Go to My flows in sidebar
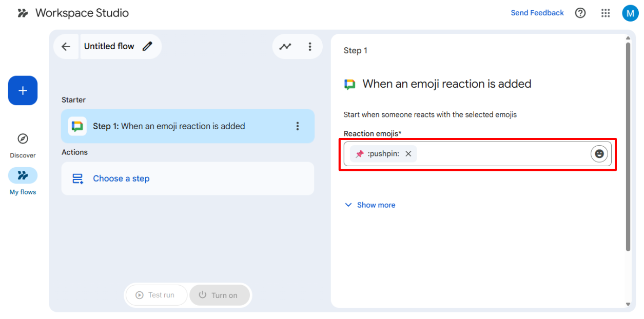 [x=23, y=175]
